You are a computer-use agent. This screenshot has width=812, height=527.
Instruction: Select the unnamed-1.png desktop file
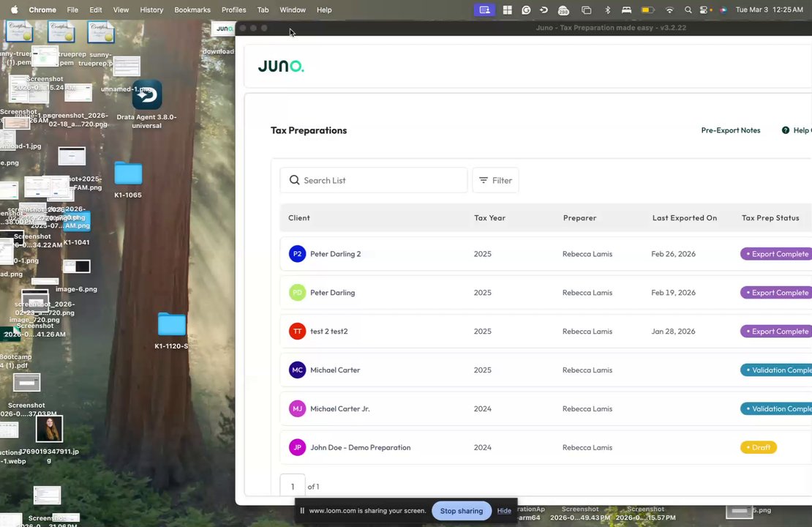127,67
